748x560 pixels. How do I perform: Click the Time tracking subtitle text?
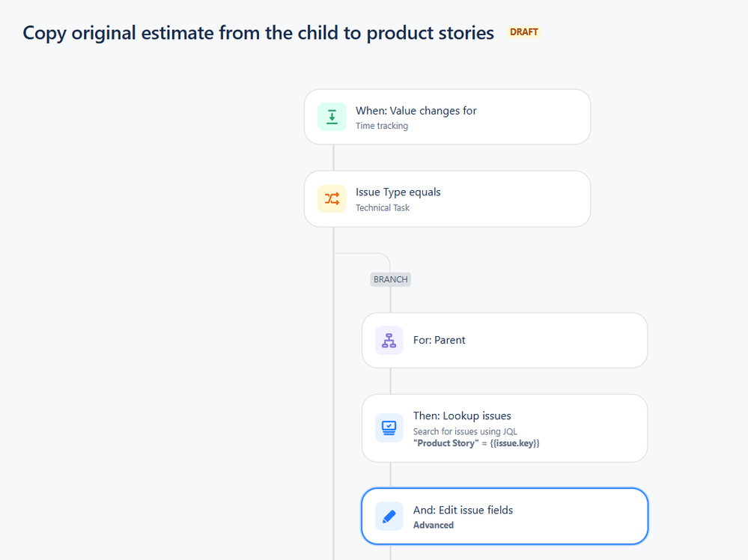[x=382, y=126]
